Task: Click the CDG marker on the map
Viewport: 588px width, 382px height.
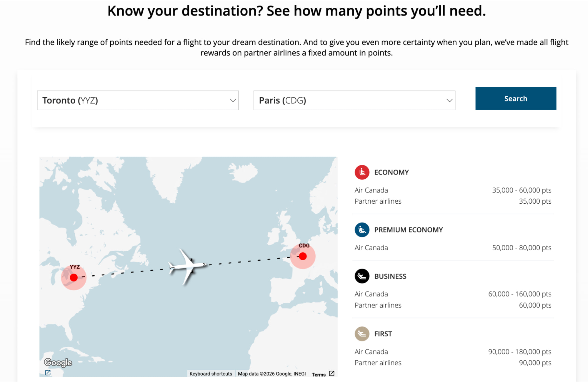Action: (x=303, y=256)
